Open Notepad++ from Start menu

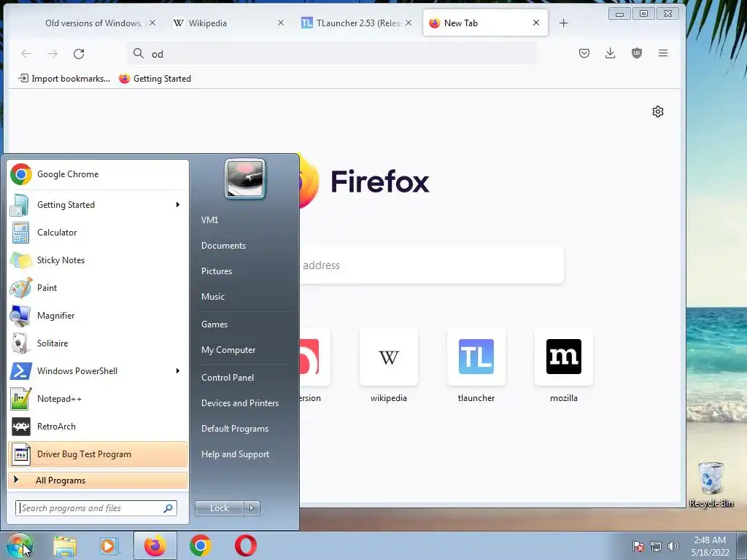point(98,399)
